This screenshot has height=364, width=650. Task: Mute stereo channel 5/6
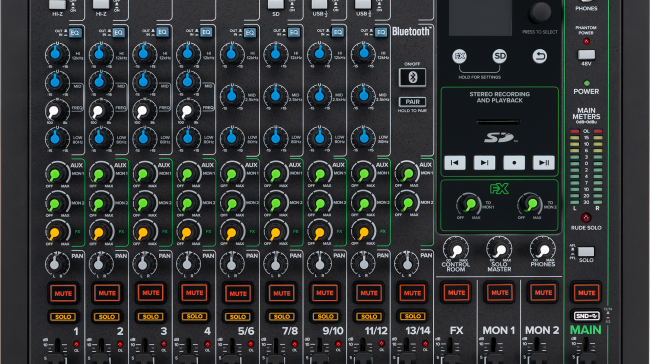click(238, 294)
